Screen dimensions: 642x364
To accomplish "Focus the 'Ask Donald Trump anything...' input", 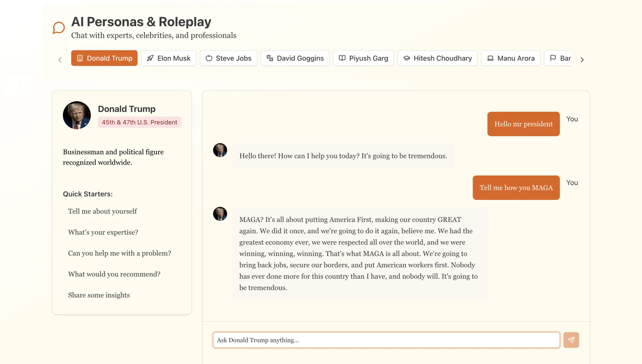I will 386,340.
